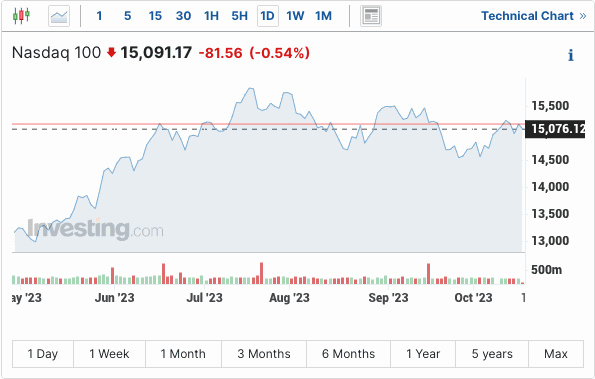Select the 1W interval
This screenshot has height=379, width=595.
(x=295, y=16)
